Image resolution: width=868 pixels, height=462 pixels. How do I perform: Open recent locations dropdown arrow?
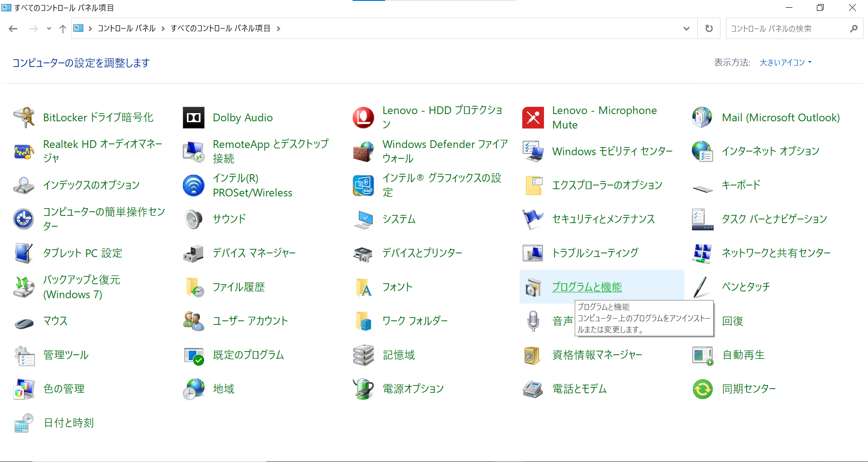click(49, 29)
